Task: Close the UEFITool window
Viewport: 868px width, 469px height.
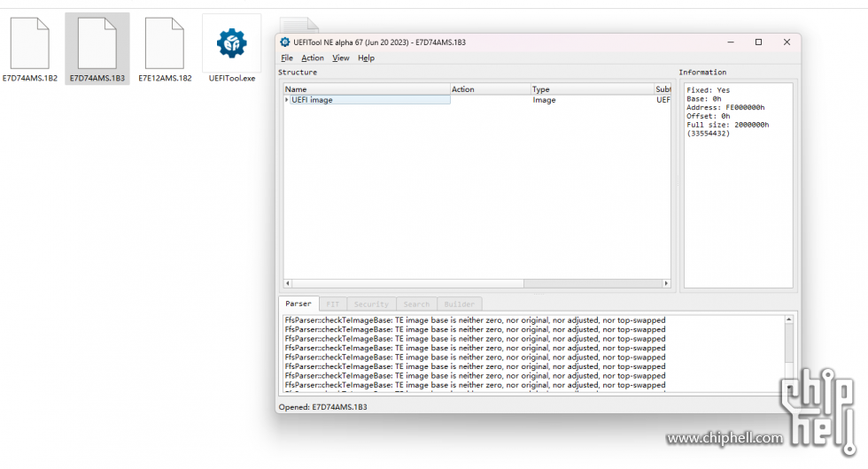Action: (x=787, y=42)
